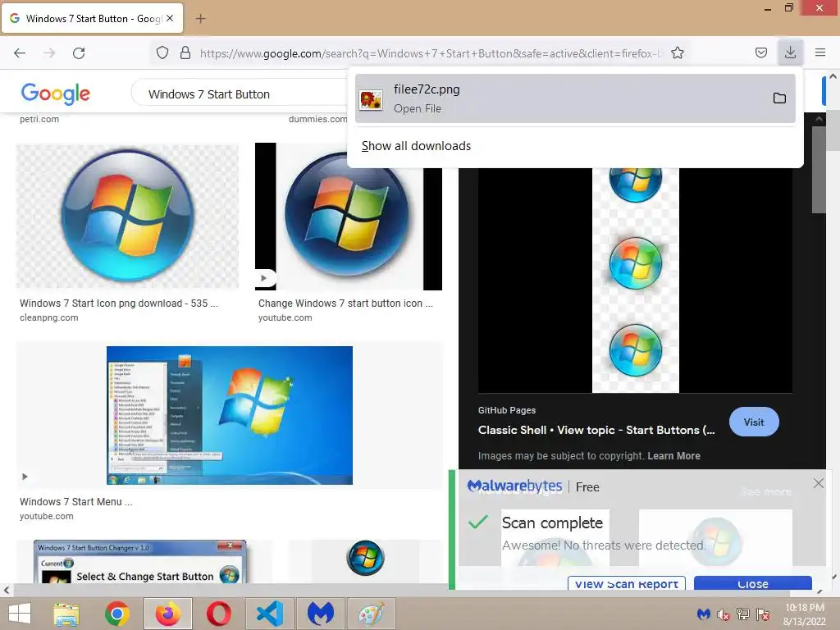Close the Windows 7 Start Button tab

170,18
